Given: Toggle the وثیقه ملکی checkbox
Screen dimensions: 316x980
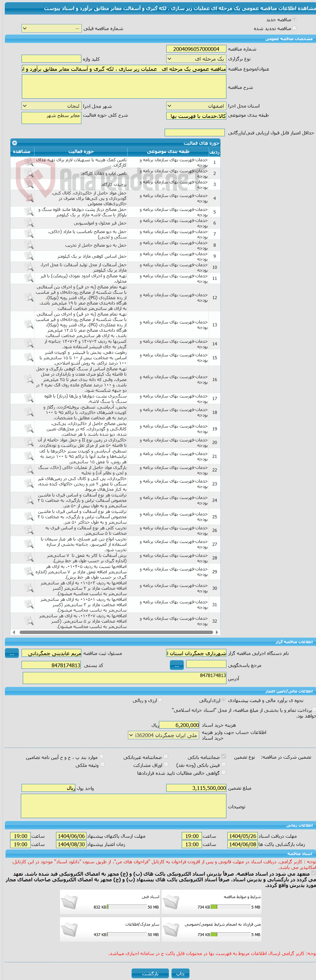Looking at the screenshot, I should click(x=102, y=764).
